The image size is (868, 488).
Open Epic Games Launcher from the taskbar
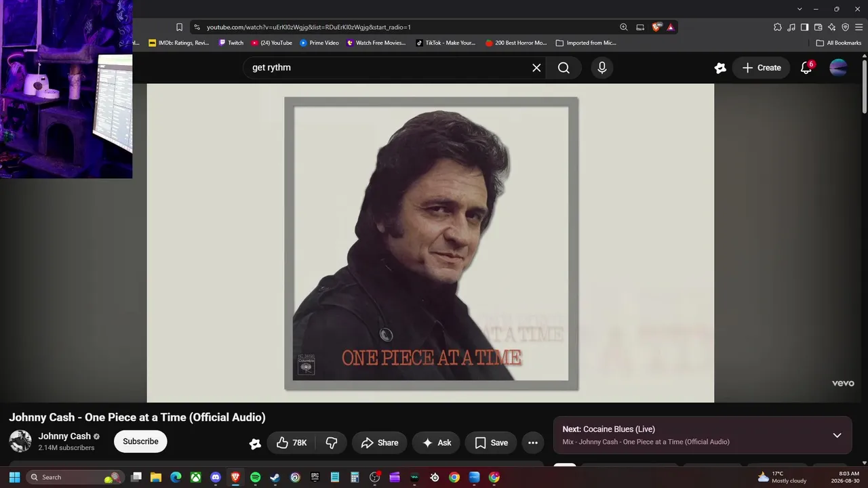tap(315, 477)
